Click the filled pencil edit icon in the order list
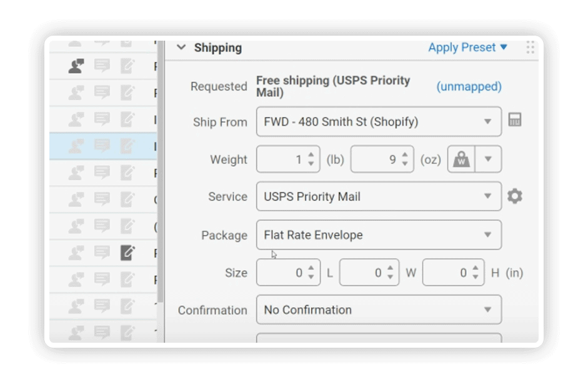 [x=128, y=253]
